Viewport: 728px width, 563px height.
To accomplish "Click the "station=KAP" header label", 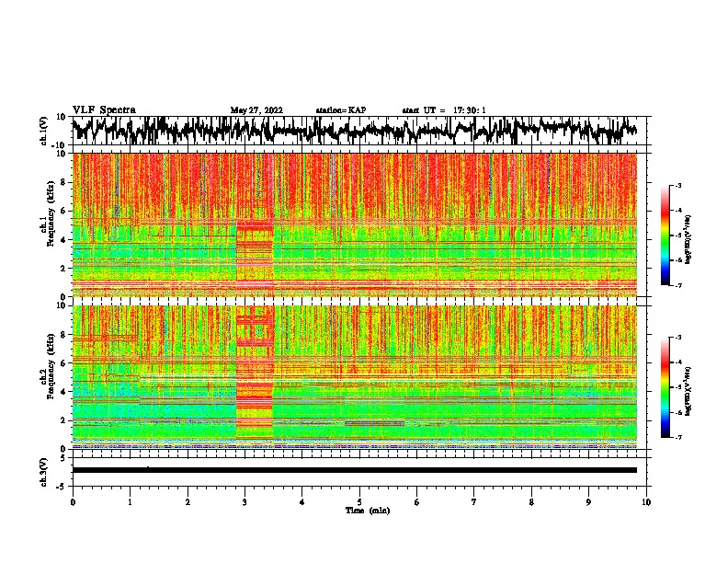I will pyautogui.click(x=341, y=110).
